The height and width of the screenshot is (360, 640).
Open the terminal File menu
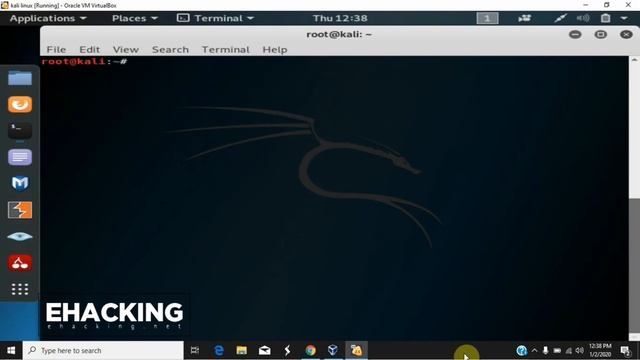click(x=56, y=49)
